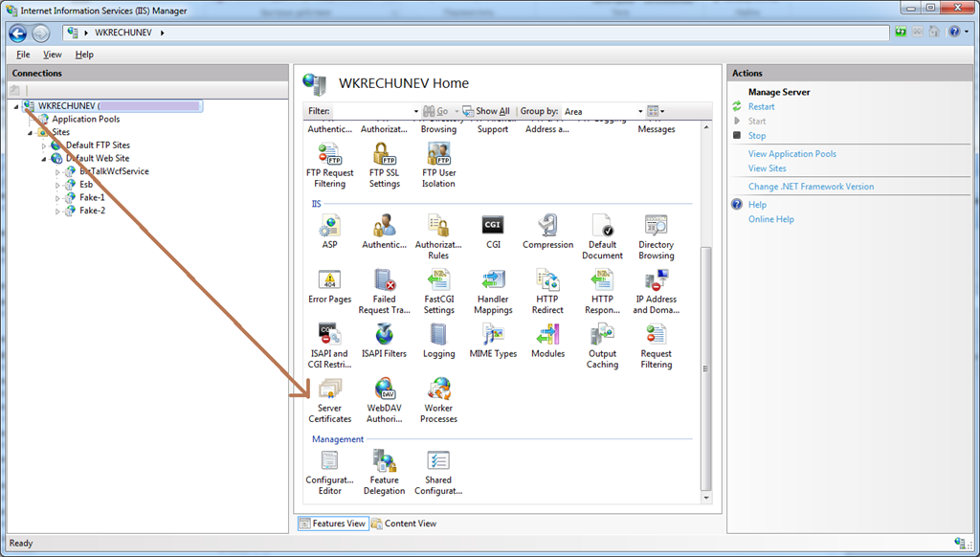Image resolution: width=980 pixels, height=557 pixels.
Task: Open Online Help link
Action: (771, 219)
